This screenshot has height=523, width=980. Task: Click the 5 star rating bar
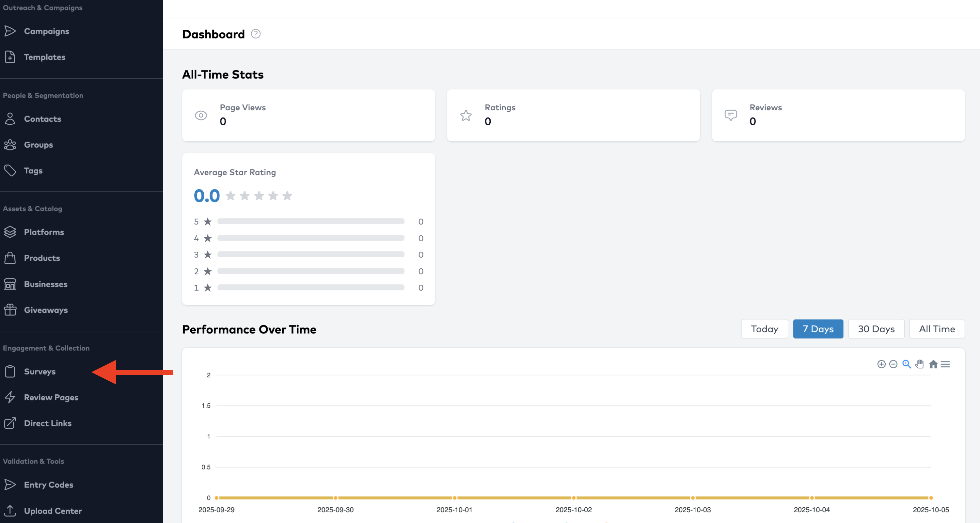click(x=310, y=221)
